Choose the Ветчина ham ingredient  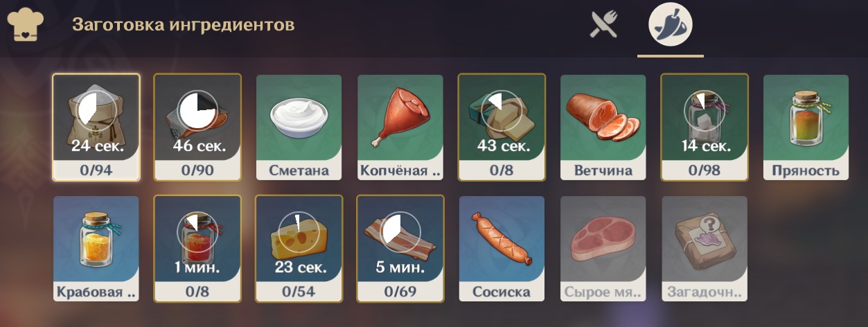pos(603,127)
